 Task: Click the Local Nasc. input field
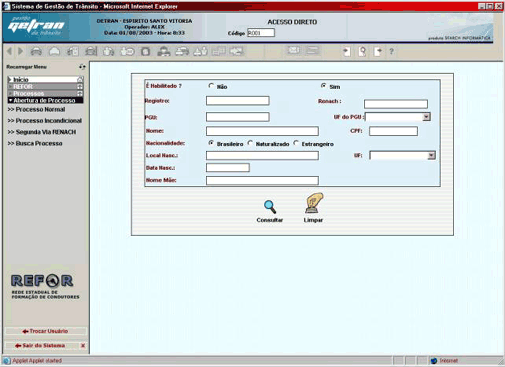tap(262, 155)
